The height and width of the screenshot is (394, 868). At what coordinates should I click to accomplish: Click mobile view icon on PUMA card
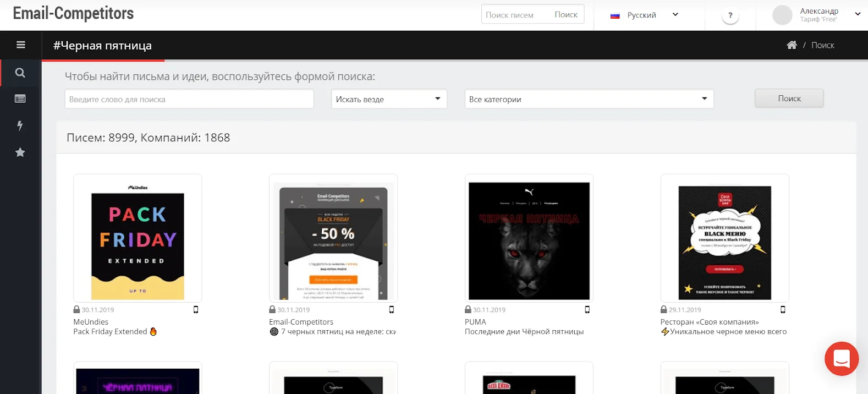coord(587,310)
